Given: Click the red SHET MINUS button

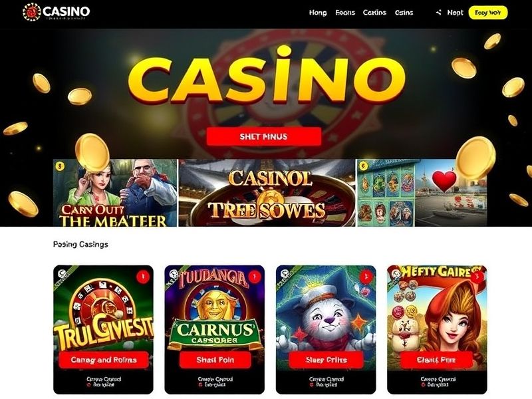Looking at the screenshot, I should pyautogui.click(x=263, y=136).
